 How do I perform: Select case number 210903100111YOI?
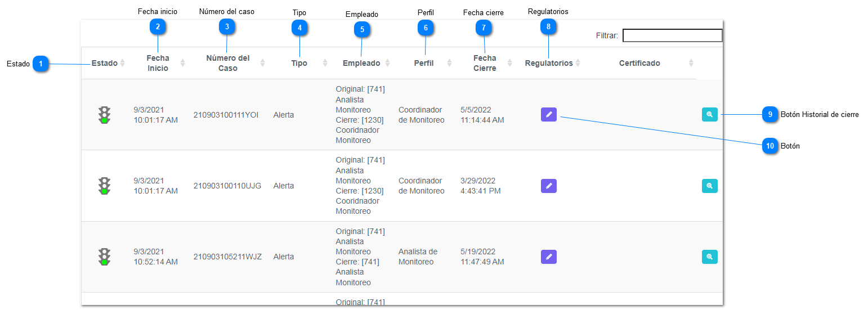(x=226, y=115)
